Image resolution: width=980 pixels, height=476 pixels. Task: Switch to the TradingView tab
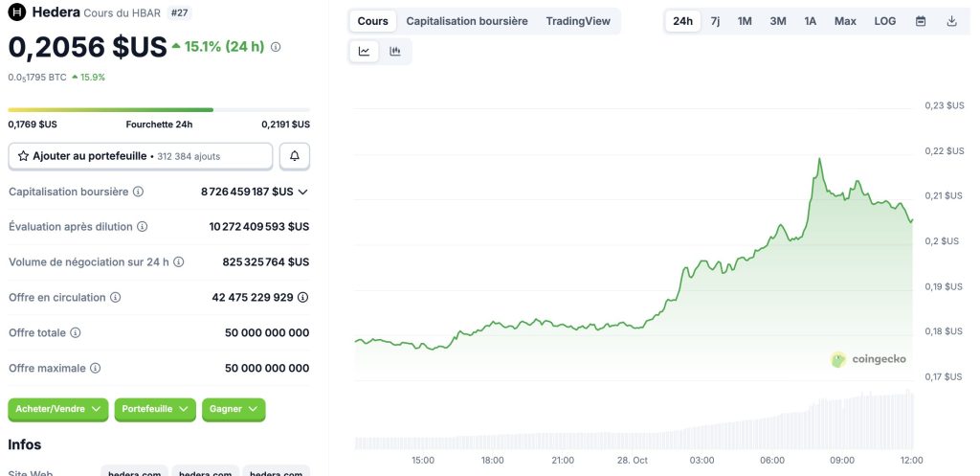[x=578, y=21]
